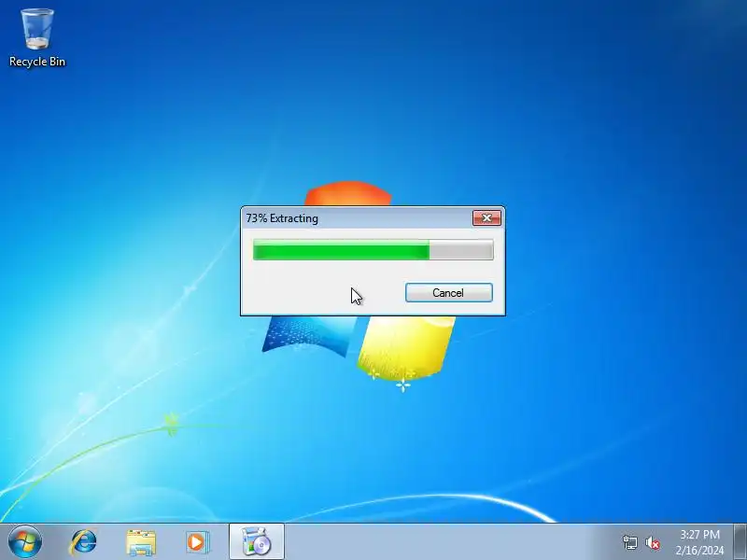Open the network status tray icon
Screen dimensions: 747x560
(x=629, y=542)
